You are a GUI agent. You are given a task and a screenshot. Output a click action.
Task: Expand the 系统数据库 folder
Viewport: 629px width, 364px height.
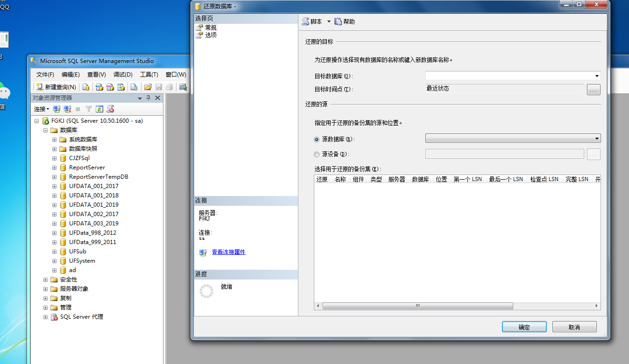pos(55,140)
